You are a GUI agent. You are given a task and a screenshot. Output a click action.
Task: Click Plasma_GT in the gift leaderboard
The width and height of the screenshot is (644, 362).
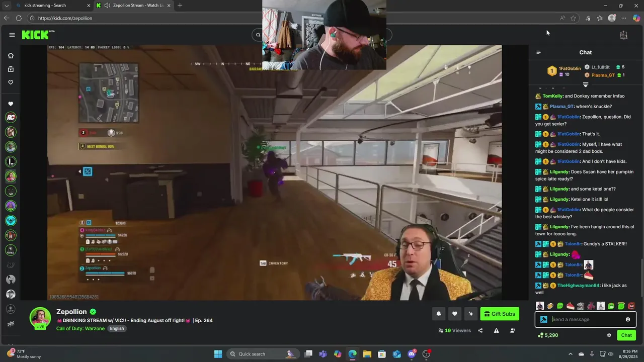tap(603, 75)
